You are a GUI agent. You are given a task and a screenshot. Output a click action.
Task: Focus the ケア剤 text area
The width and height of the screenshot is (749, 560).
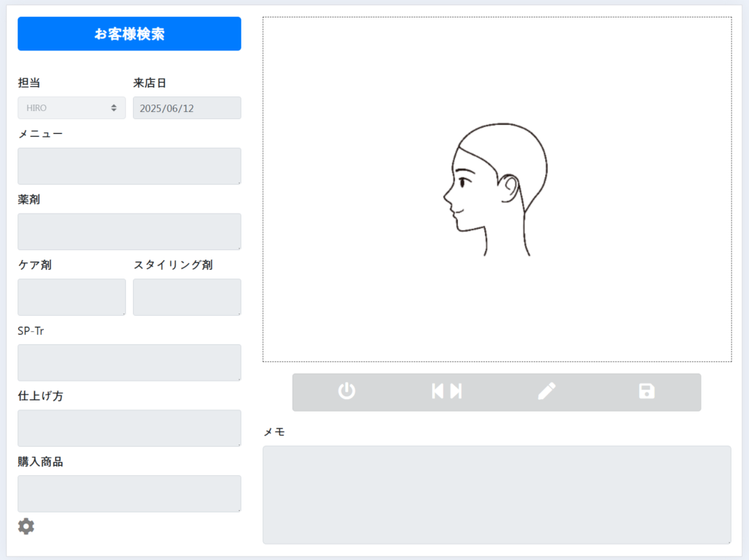pyautogui.click(x=72, y=297)
